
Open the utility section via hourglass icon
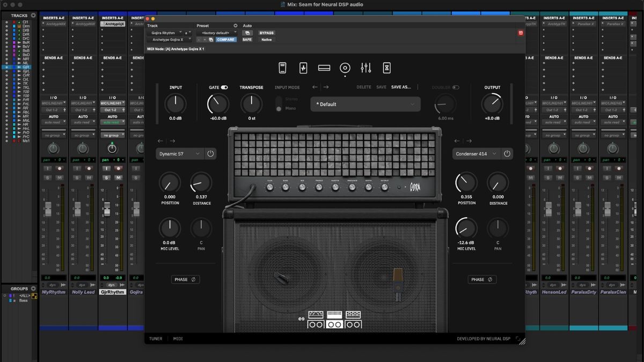[x=387, y=68]
